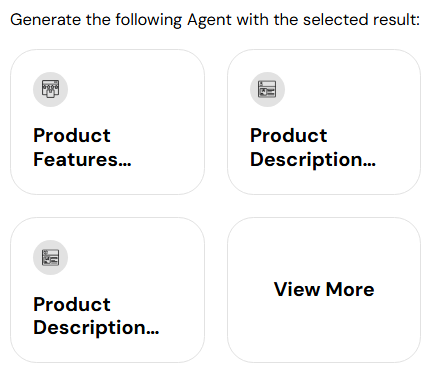Click 'Description…' text in the top-right card
Screen dimensions: 433x374
(x=313, y=160)
